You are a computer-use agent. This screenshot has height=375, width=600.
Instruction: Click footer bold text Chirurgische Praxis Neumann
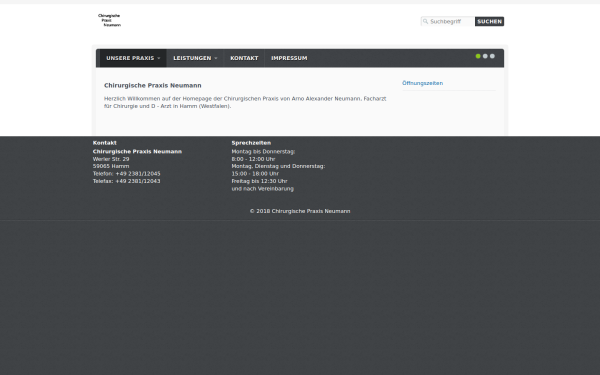click(x=137, y=152)
